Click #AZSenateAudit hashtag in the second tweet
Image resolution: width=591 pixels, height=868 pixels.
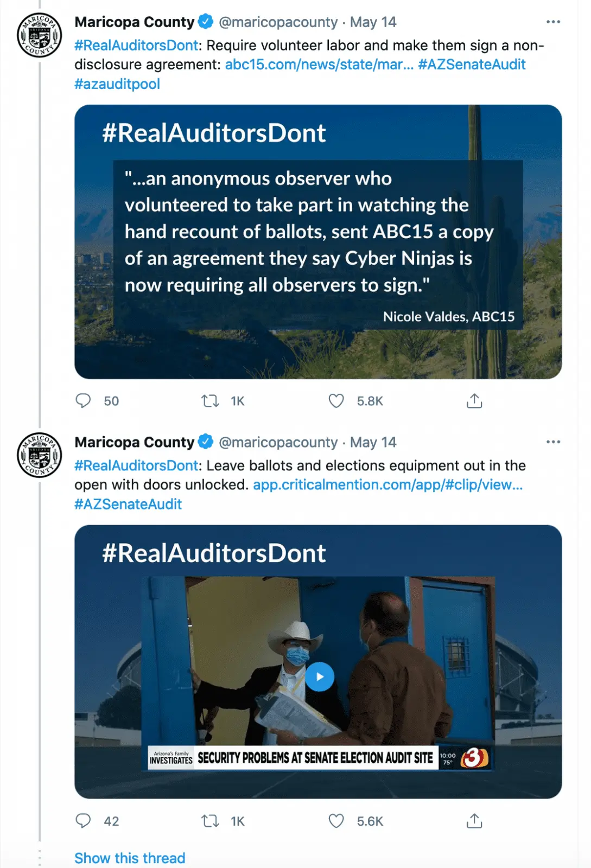tap(128, 504)
